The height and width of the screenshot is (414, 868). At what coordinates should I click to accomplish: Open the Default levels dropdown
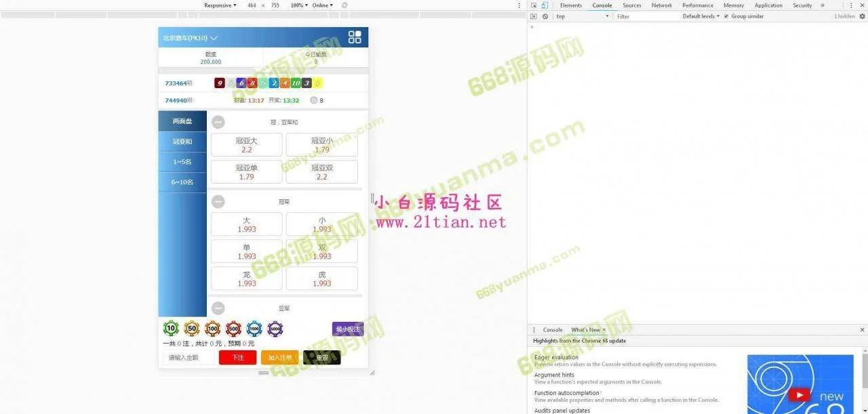click(x=701, y=16)
